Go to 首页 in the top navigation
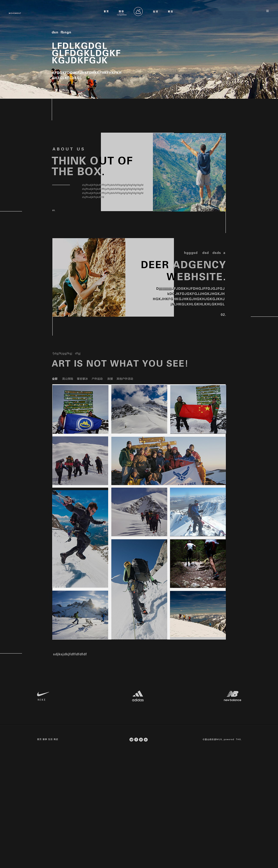The image size is (278, 868). [106, 12]
